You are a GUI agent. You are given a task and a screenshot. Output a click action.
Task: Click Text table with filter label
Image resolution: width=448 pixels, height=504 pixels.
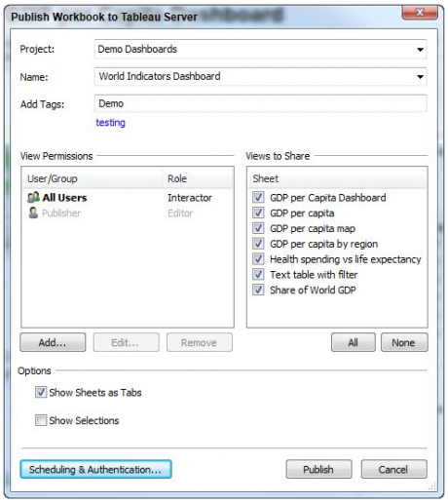314,275
